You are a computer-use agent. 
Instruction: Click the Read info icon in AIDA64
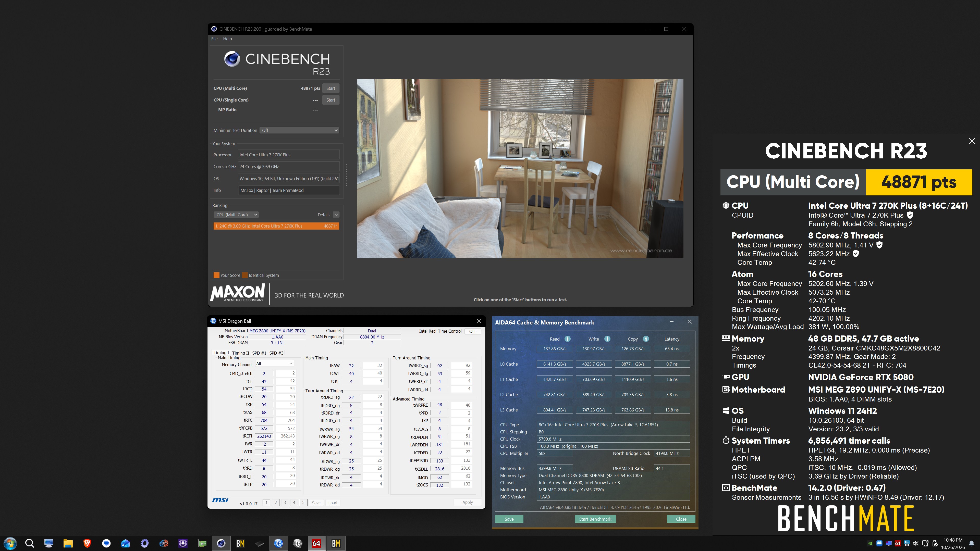[x=567, y=339]
